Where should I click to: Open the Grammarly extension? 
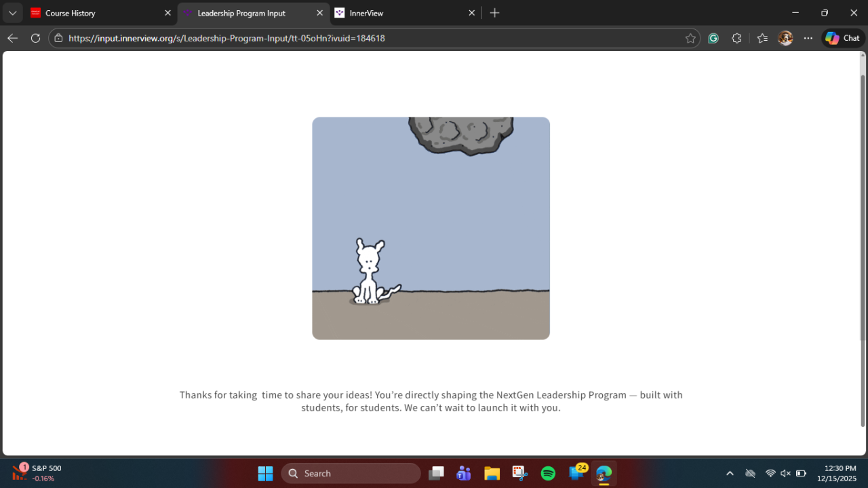click(713, 39)
